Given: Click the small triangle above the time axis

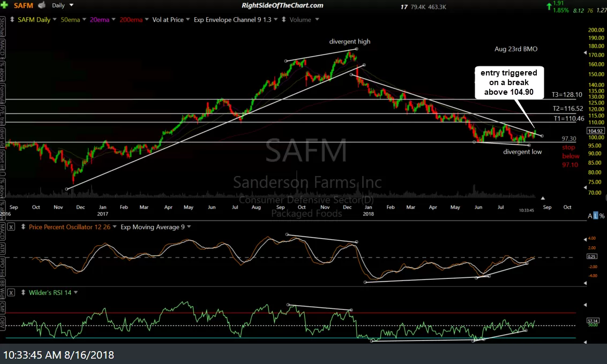Looking at the screenshot, I should click(543, 198).
